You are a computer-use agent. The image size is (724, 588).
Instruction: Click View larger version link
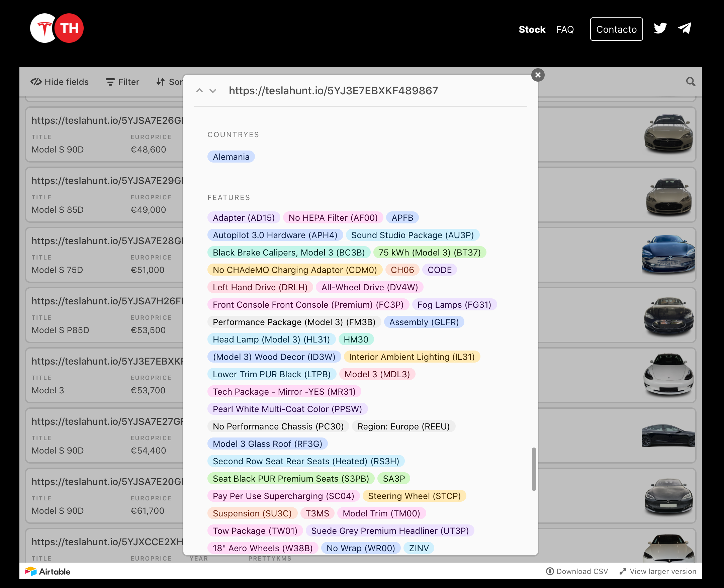pos(658,571)
